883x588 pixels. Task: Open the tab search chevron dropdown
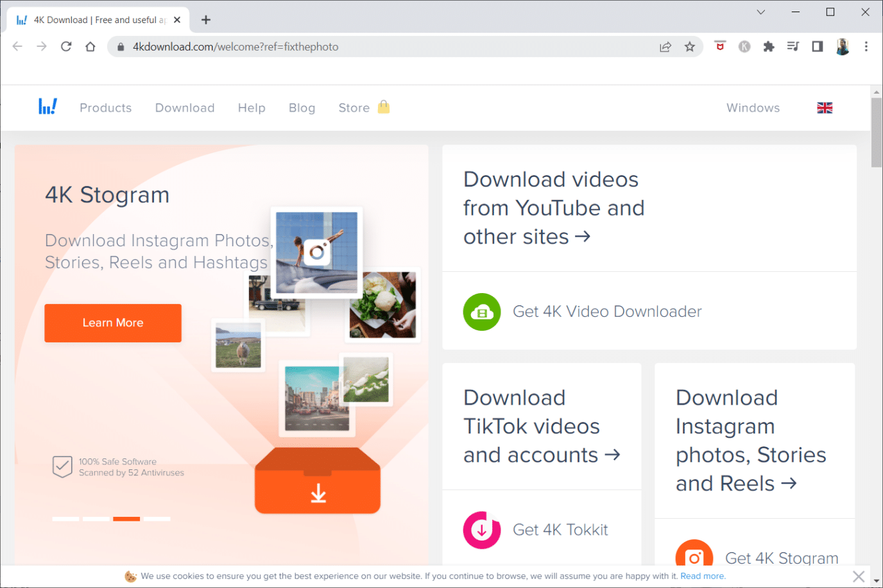(761, 12)
